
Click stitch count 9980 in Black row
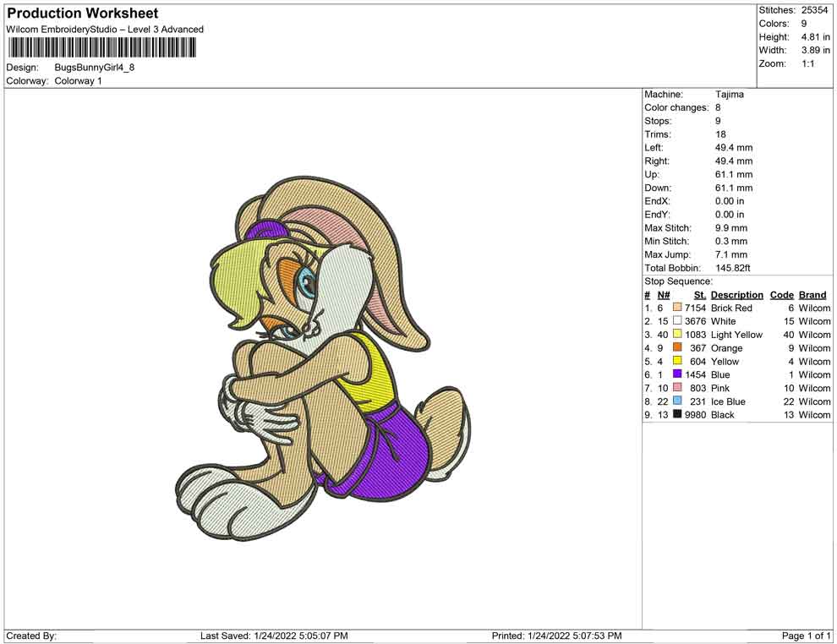[695, 415]
